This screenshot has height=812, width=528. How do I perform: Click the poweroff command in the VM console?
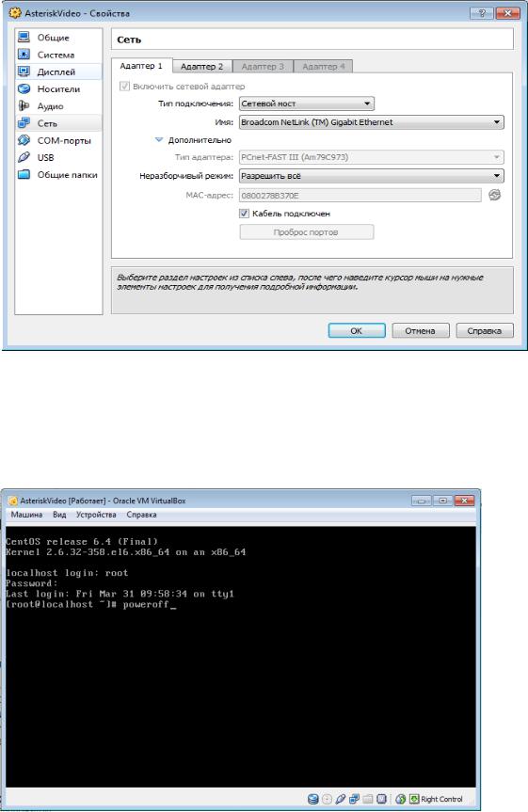146,604
